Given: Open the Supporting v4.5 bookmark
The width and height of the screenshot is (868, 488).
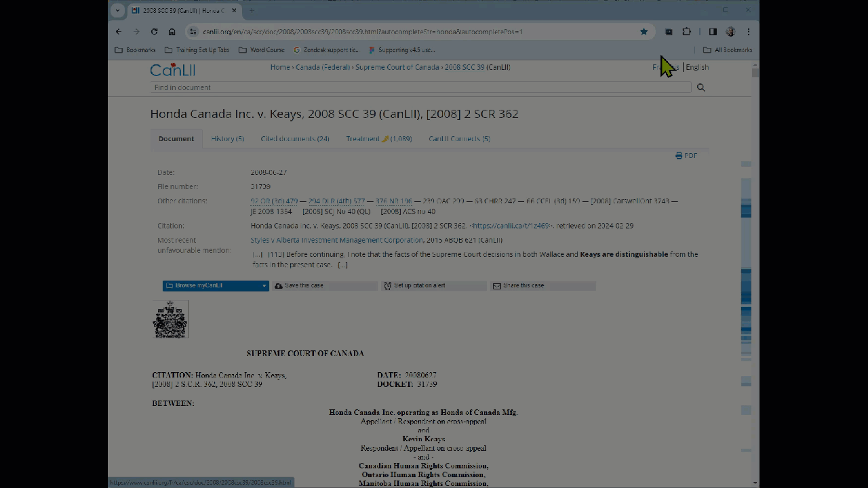Looking at the screenshot, I should tap(402, 50).
